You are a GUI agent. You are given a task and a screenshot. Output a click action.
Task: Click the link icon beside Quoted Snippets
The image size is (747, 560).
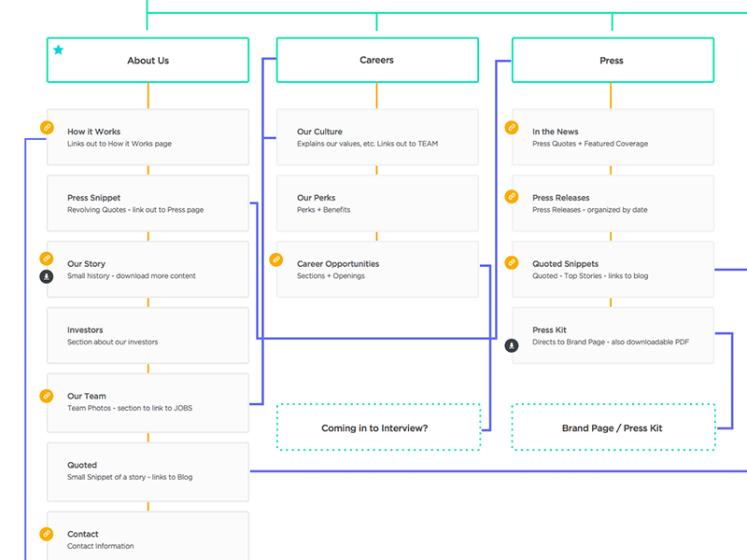[512, 263]
